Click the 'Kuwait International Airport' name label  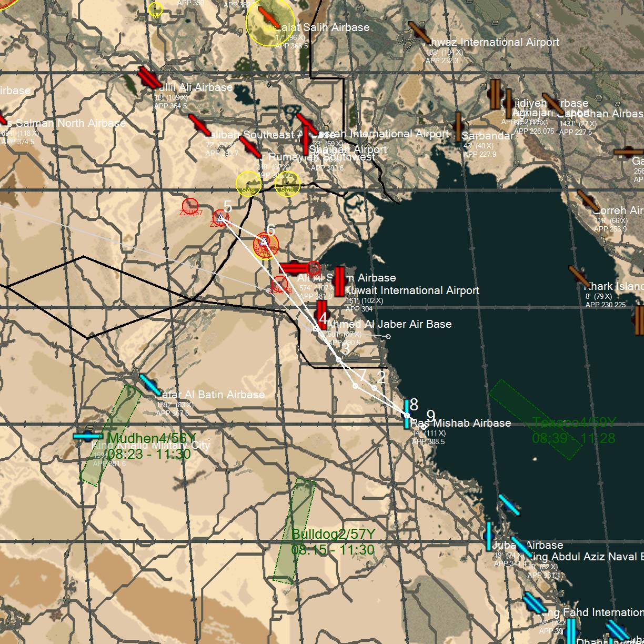tap(412, 290)
